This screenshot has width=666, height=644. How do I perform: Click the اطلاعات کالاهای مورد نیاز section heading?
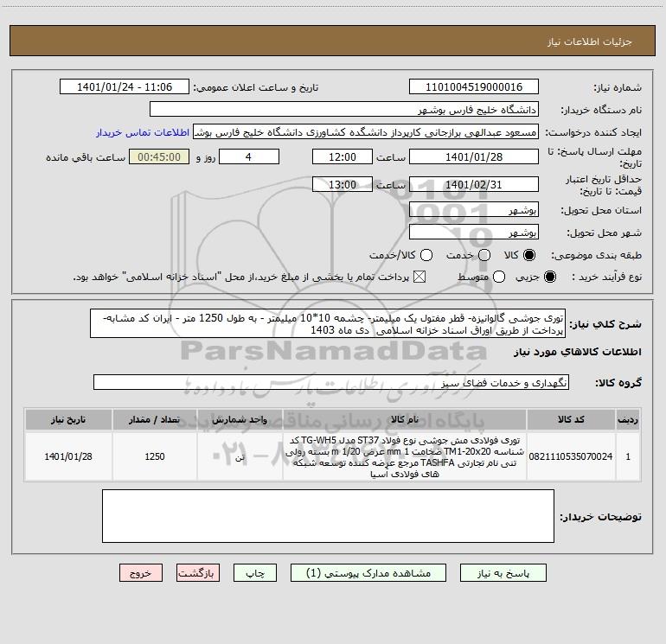pyautogui.click(x=577, y=352)
